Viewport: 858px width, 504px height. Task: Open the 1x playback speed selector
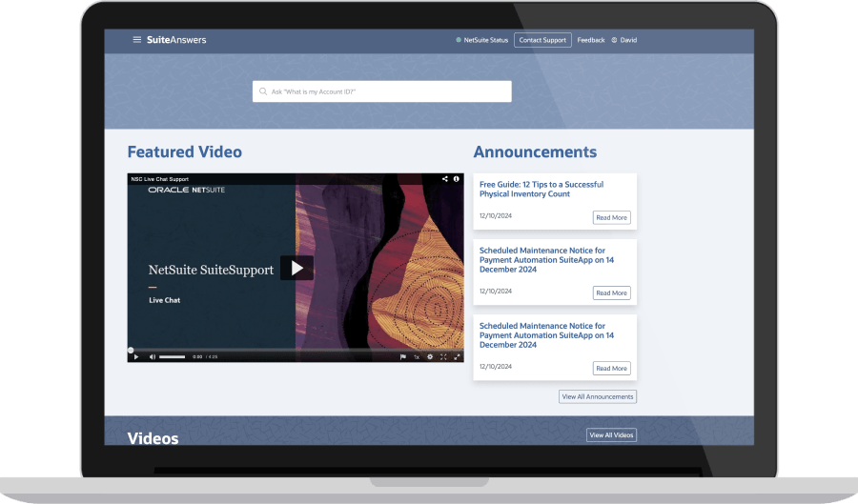tap(417, 356)
